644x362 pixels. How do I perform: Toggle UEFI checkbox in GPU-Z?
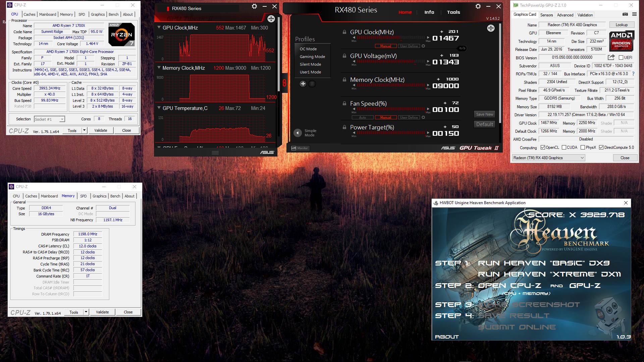pos(621,58)
